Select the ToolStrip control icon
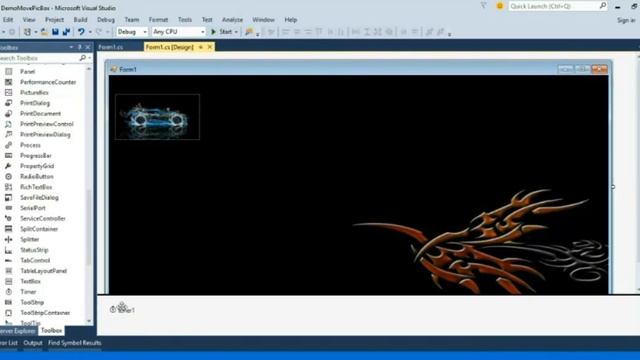640x360 pixels. coord(9,302)
